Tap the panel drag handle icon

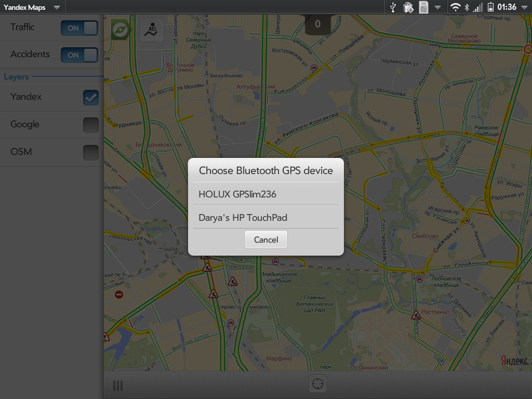click(x=118, y=385)
